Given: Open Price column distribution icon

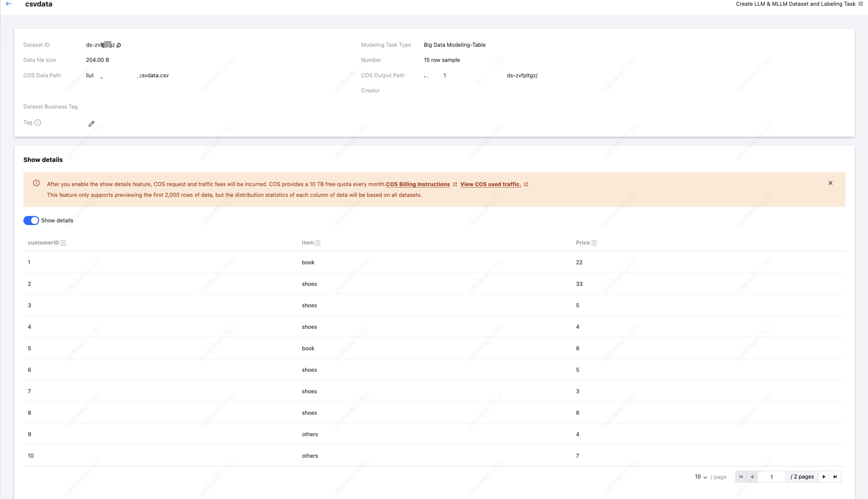Looking at the screenshot, I should coord(594,243).
